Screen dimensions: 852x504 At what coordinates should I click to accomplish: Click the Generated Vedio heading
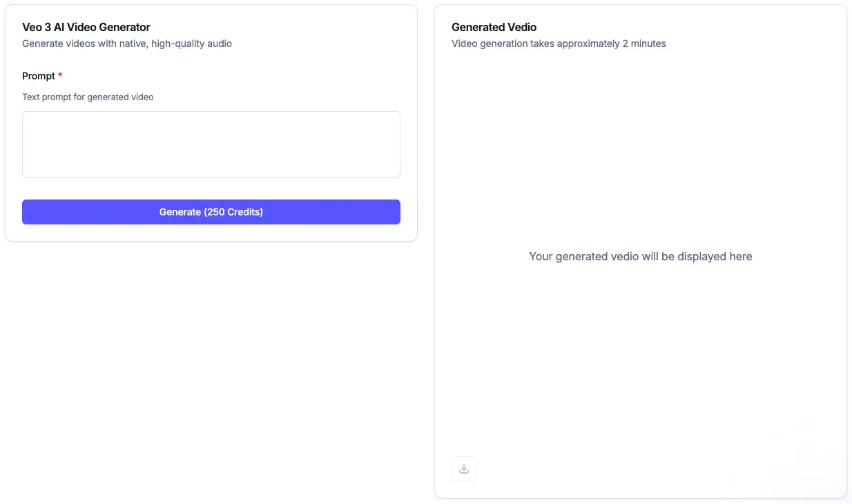[x=494, y=28]
